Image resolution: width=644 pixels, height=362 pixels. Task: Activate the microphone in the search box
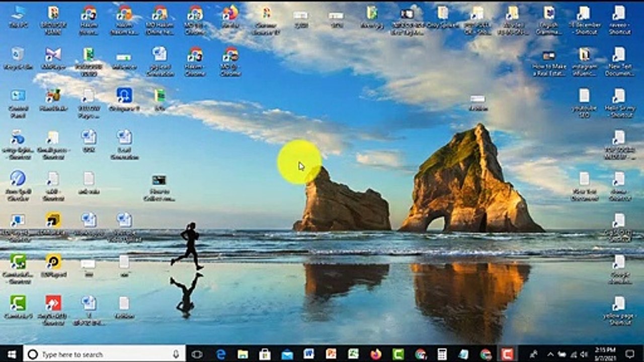[x=176, y=354]
